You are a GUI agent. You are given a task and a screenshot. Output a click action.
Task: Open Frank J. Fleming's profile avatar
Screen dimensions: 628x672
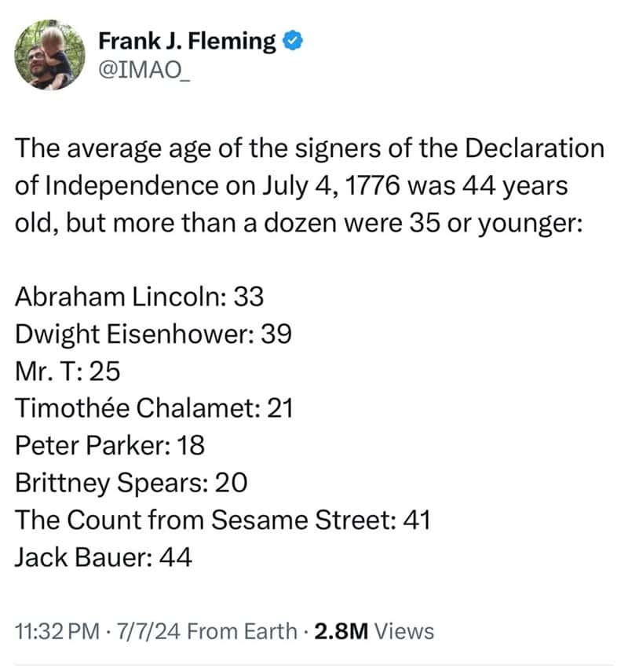click(49, 55)
